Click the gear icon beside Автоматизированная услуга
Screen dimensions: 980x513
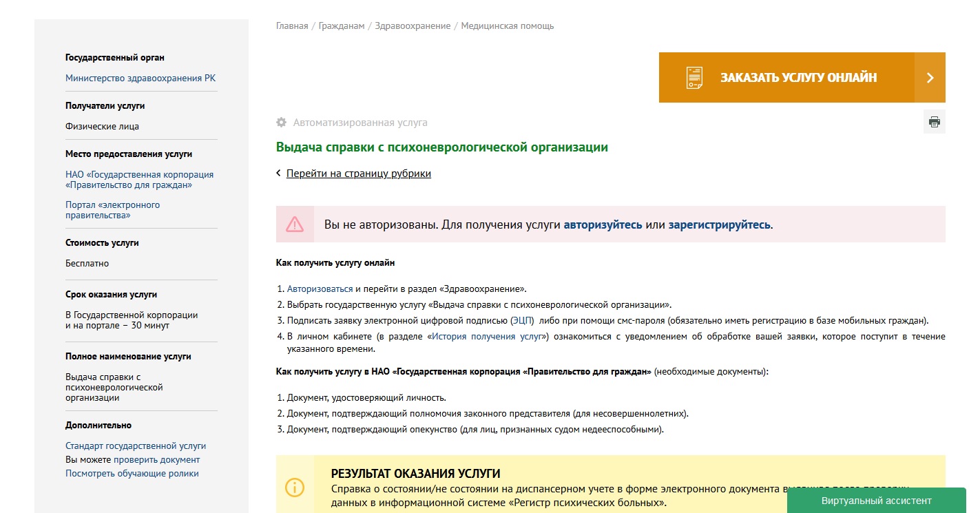[281, 123]
